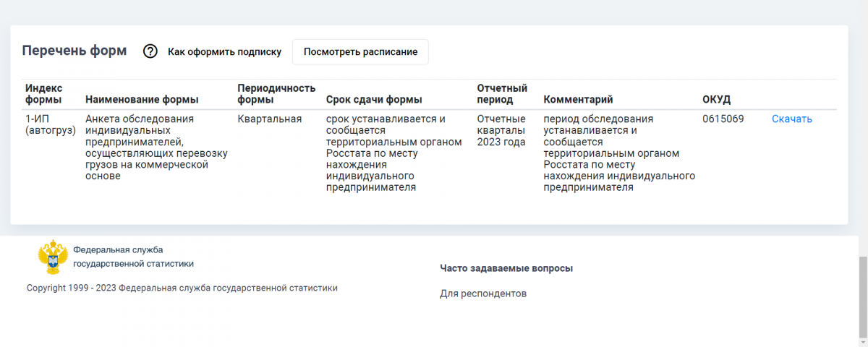Click the "Периодичность формы" column header
Screen dimensions: 868x347
coord(276,93)
